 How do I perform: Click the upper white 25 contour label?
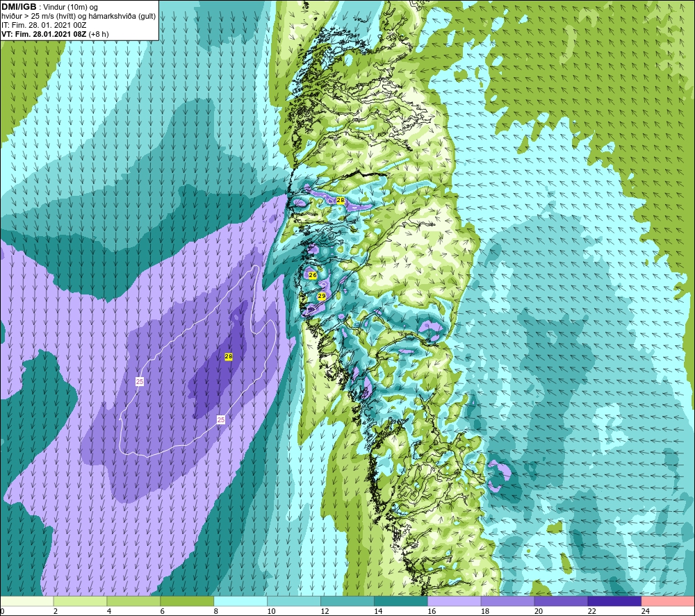tap(140, 381)
